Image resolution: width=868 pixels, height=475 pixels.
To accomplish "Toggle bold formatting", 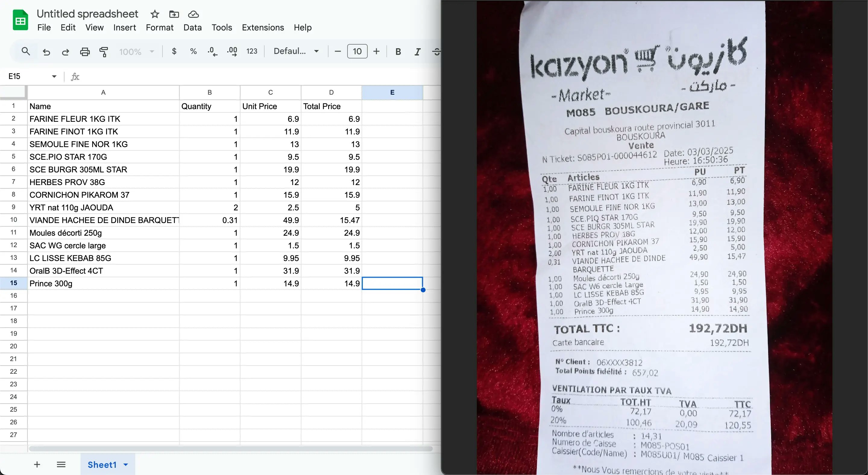I will coord(398,52).
